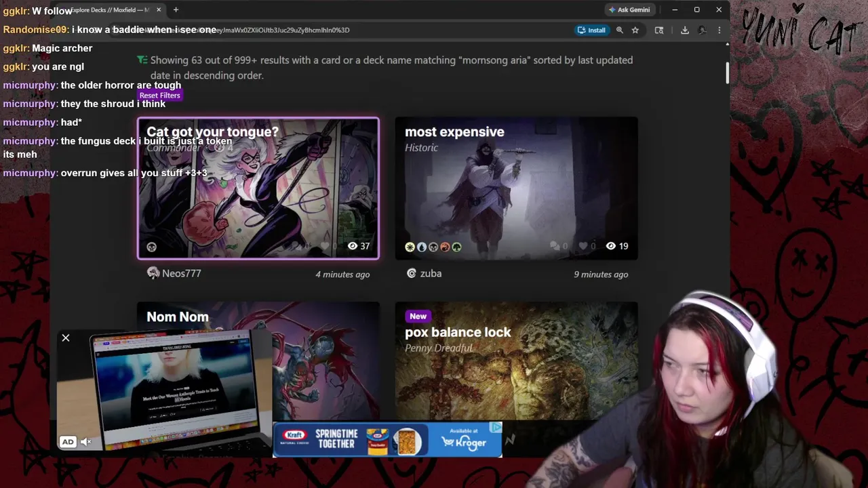This screenshot has width=868, height=488.
Task: Open the zoom magnifier icon in address bar
Action: (619, 30)
